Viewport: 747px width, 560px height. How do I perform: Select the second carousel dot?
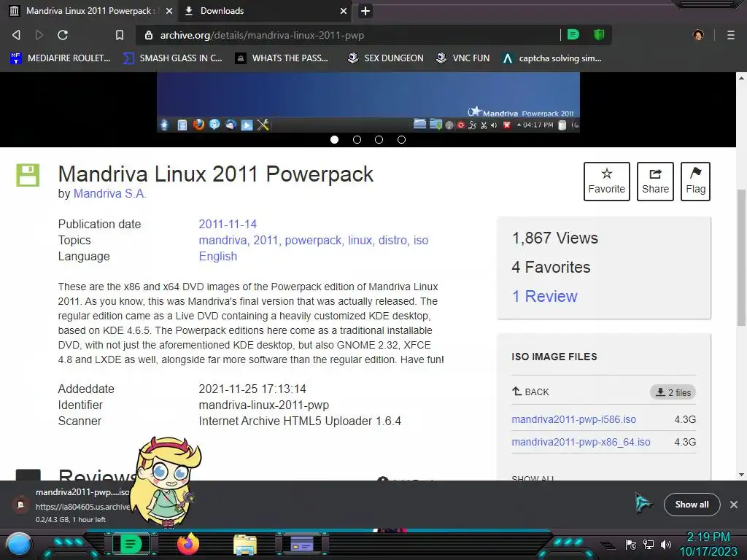357,139
